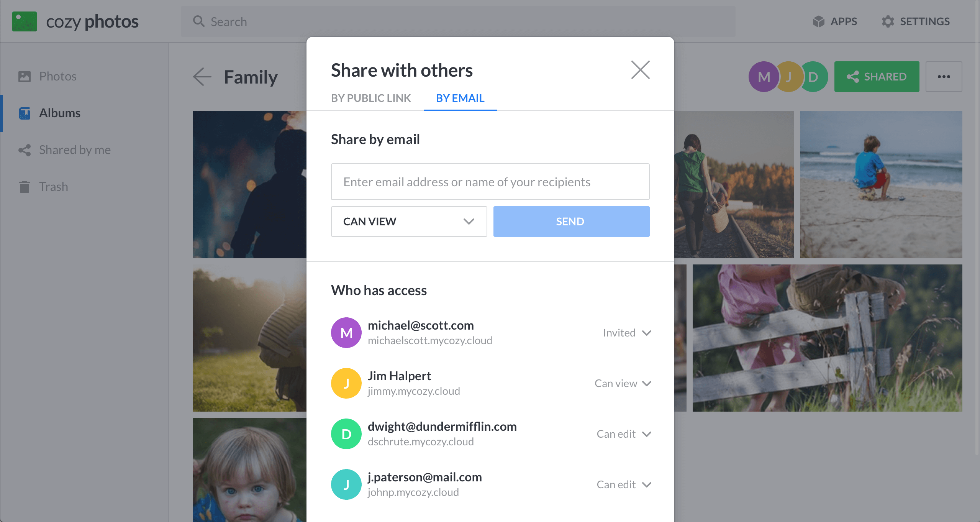
Task: Open the three-dots more options button
Action: click(944, 77)
